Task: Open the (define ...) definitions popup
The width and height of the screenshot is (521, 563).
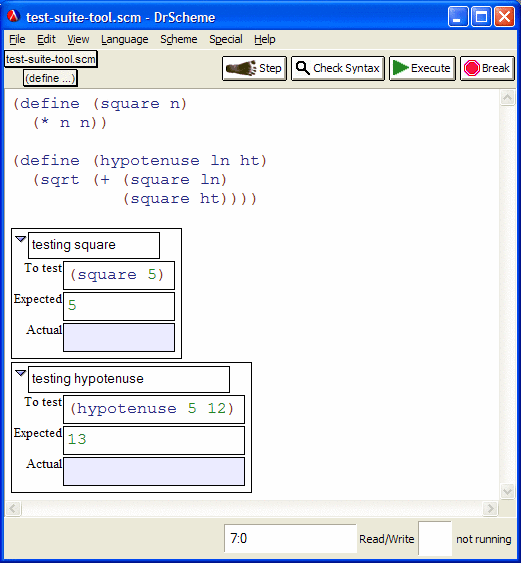Action: pos(50,78)
